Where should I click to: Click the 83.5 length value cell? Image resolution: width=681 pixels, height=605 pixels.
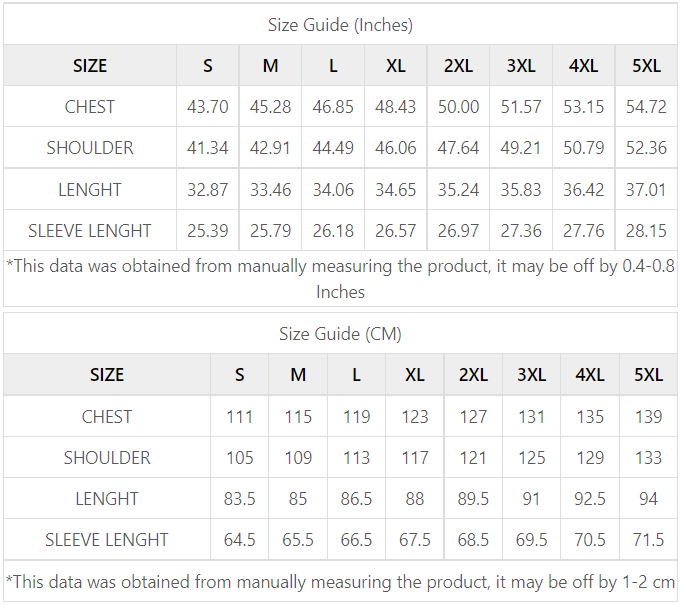239,499
